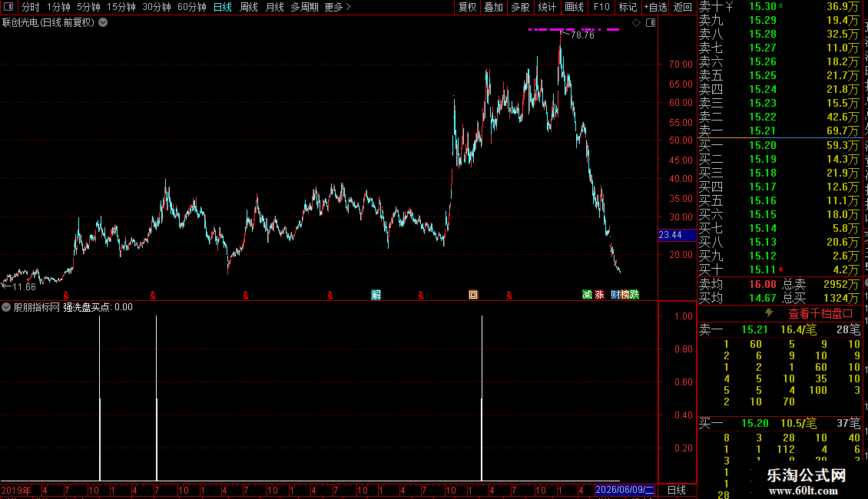The height and width of the screenshot is (499, 868).
Task: Click the 2026/06/09 date marker on timeline
Action: (625, 490)
